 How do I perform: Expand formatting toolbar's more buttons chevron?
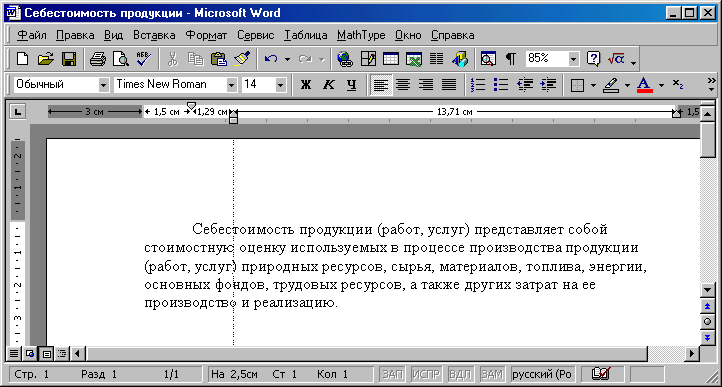pos(711,85)
